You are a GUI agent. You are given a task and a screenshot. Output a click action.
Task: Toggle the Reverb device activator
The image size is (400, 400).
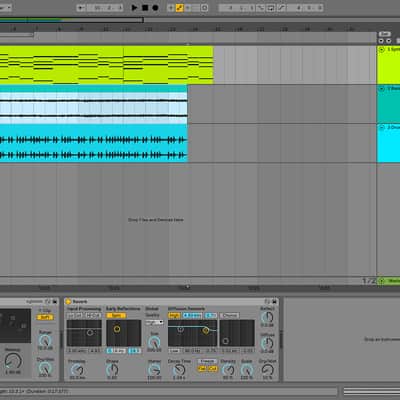pyautogui.click(x=68, y=302)
